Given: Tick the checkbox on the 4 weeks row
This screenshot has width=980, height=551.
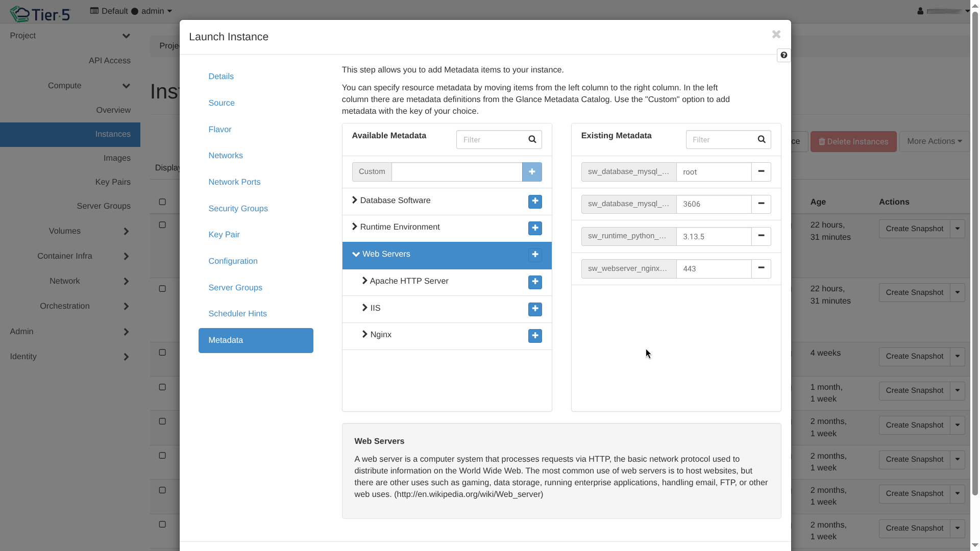Looking at the screenshot, I should [x=162, y=353].
